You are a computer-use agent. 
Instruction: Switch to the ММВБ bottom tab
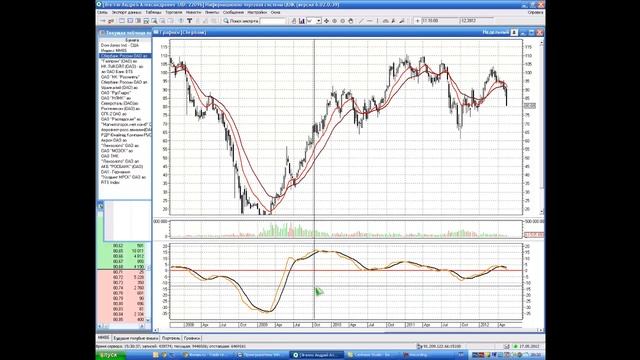pos(104,338)
